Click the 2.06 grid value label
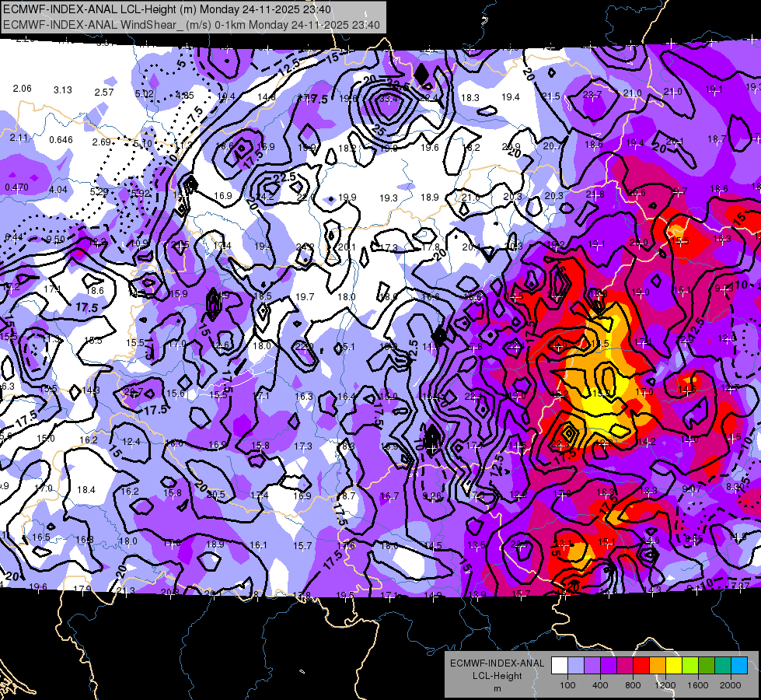 pos(23,89)
